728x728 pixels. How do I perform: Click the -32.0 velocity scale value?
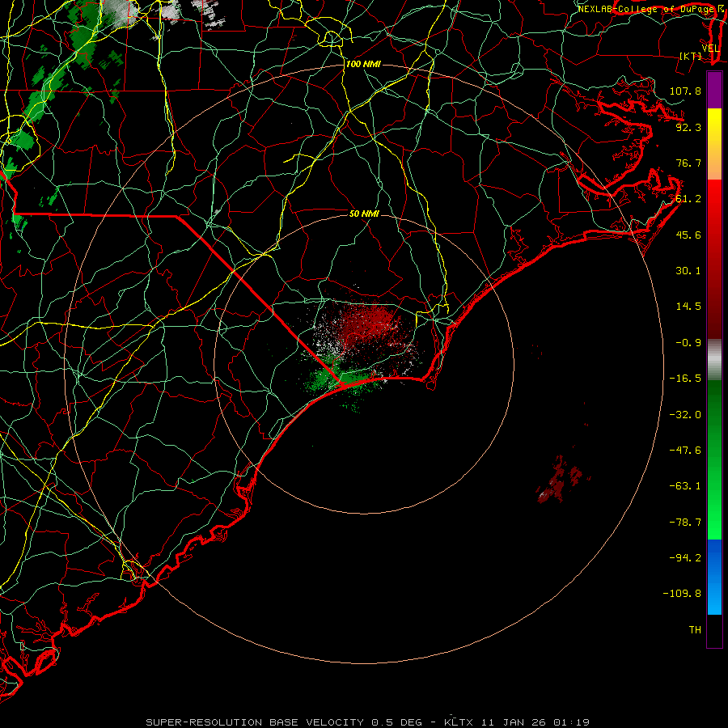coord(685,415)
